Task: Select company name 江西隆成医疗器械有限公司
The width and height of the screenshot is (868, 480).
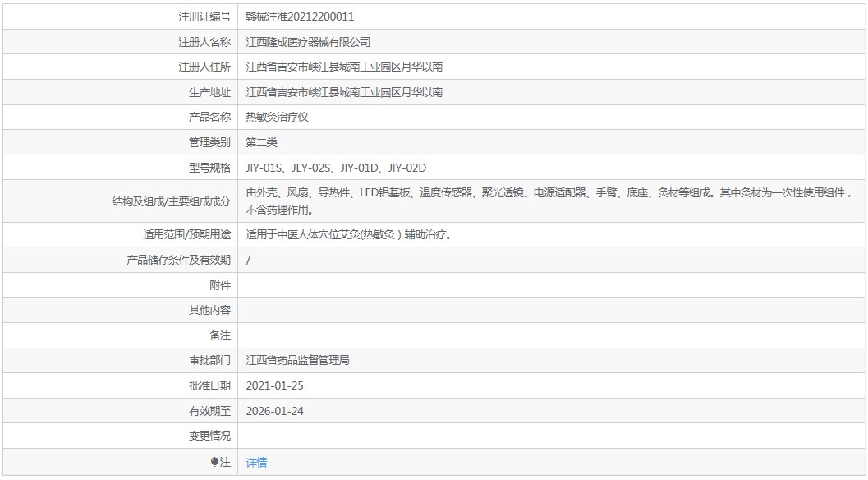Action: pyautogui.click(x=308, y=42)
